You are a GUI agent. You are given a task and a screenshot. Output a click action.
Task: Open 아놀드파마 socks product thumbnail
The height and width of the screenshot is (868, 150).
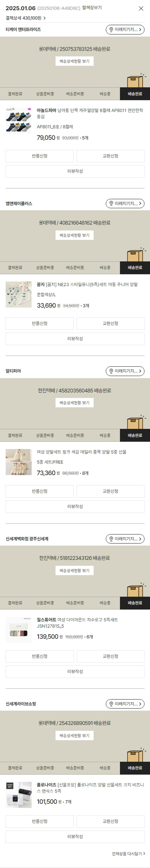[18, 120]
